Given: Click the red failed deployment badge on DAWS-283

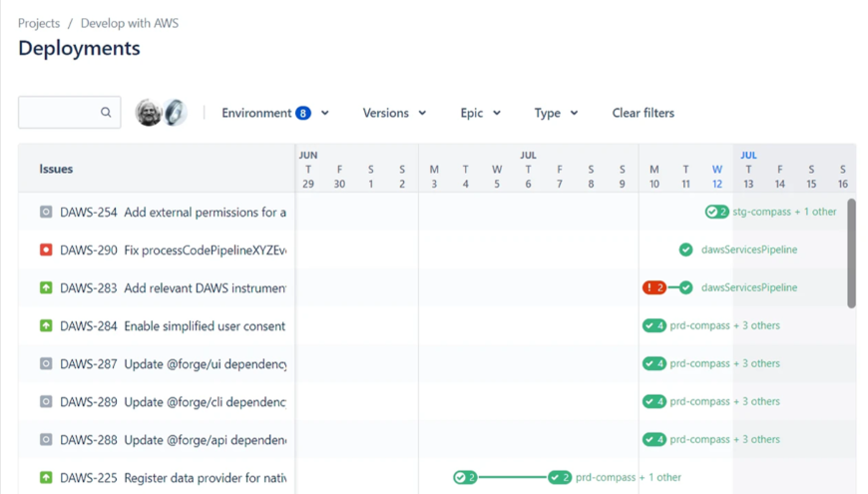Looking at the screenshot, I should [653, 287].
